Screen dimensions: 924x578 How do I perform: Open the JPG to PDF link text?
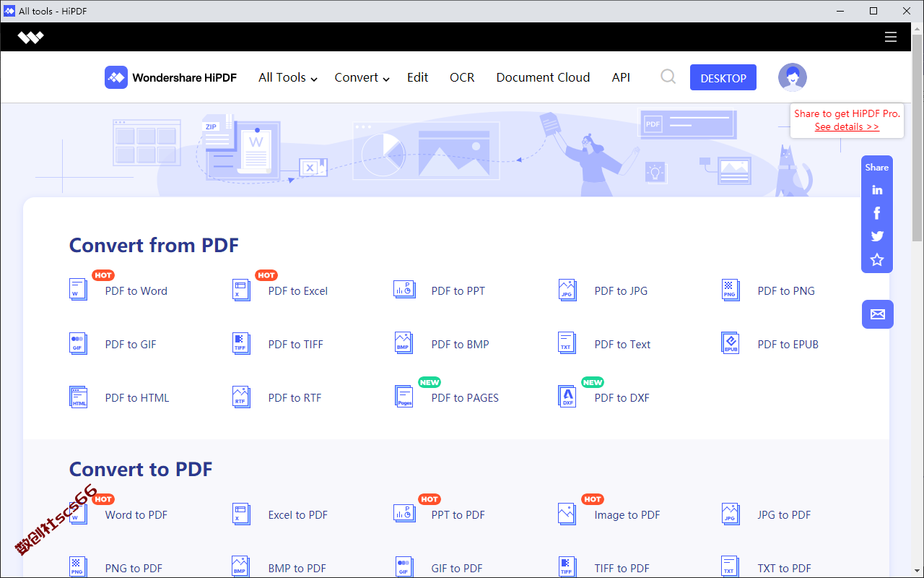pos(784,514)
